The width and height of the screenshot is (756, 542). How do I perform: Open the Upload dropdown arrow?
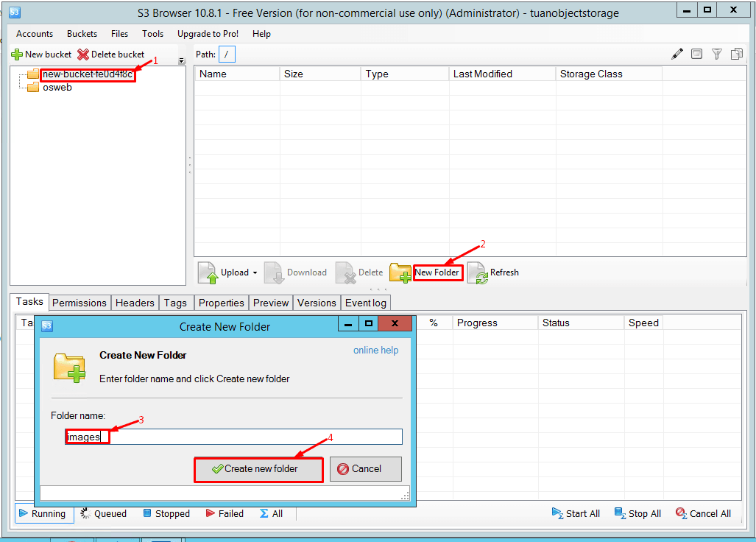tap(255, 273)
